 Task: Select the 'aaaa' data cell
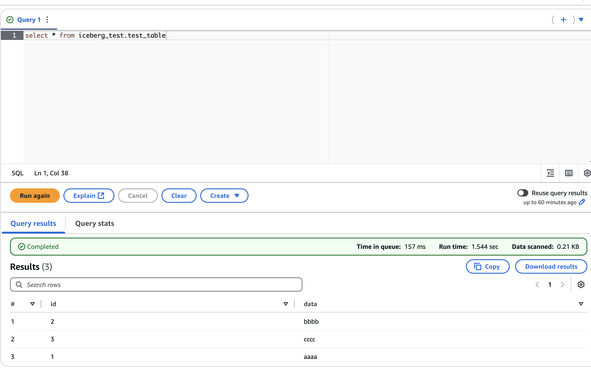click(310, 356)
